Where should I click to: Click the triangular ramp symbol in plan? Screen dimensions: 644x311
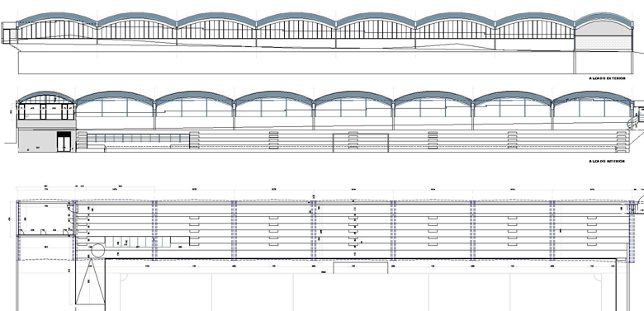tap(90, 281)
